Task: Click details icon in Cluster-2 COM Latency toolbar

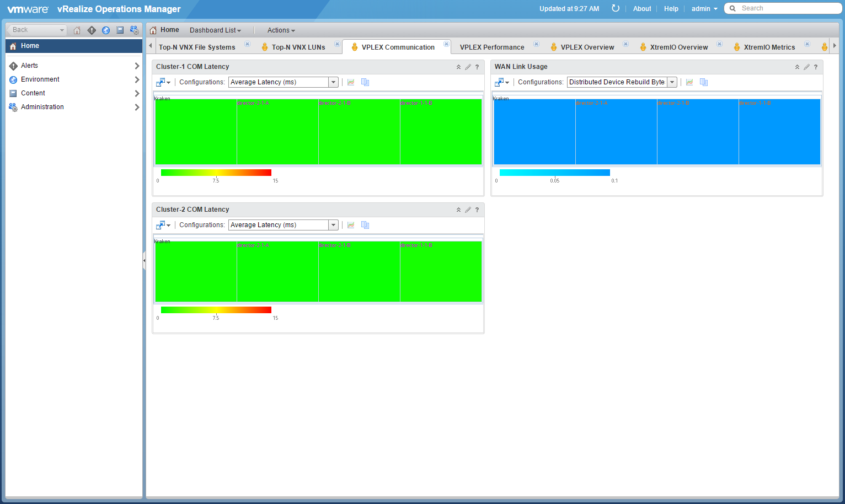Action: tap(365, 225)
